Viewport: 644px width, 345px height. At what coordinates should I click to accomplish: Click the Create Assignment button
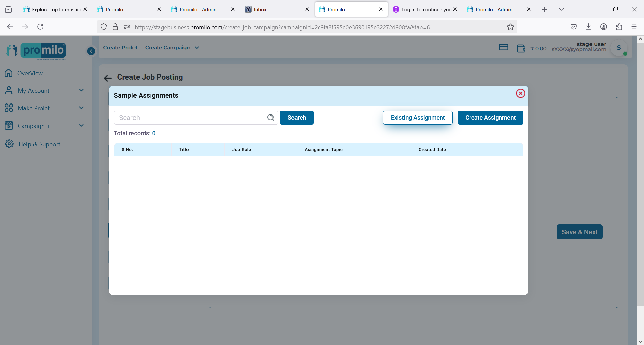490,118
